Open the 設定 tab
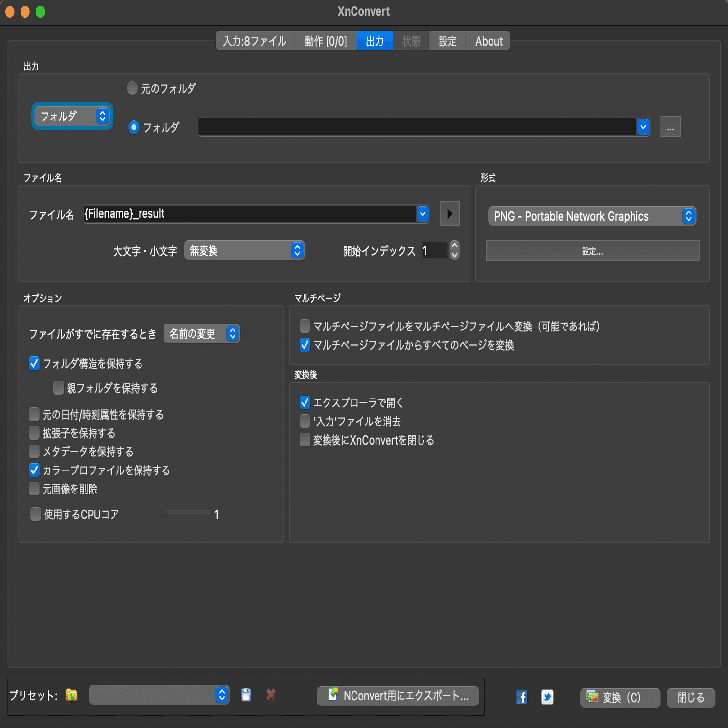Viewport: 728px width, 728px height. [x=447, y=41]
